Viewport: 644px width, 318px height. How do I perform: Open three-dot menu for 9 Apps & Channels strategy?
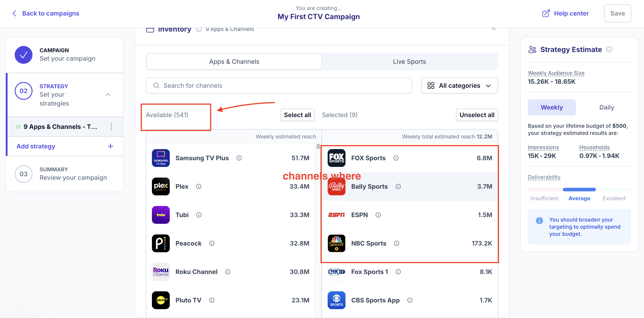coord(111,127)
